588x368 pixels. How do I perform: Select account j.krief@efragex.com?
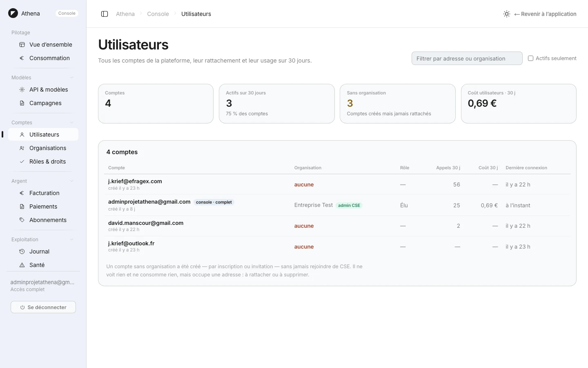pyautogui.click(x=135, y=181)
